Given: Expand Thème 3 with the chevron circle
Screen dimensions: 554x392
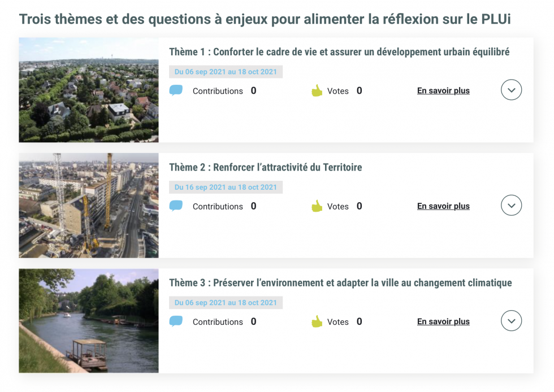Looking at the screenshot, I should (x=511, y=321).
